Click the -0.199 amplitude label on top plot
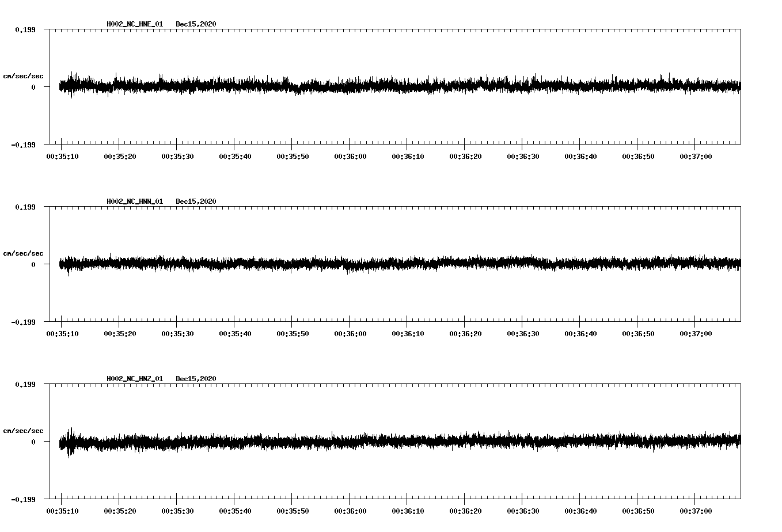 (24, 144)
